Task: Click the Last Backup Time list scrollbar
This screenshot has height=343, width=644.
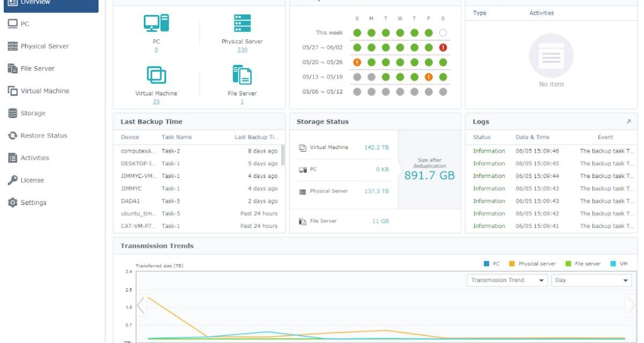Action: [283, 155]
